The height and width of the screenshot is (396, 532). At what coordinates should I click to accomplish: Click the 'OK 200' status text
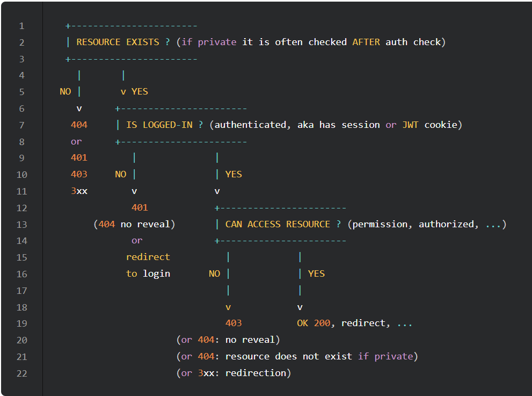click(x=314, y=323)
